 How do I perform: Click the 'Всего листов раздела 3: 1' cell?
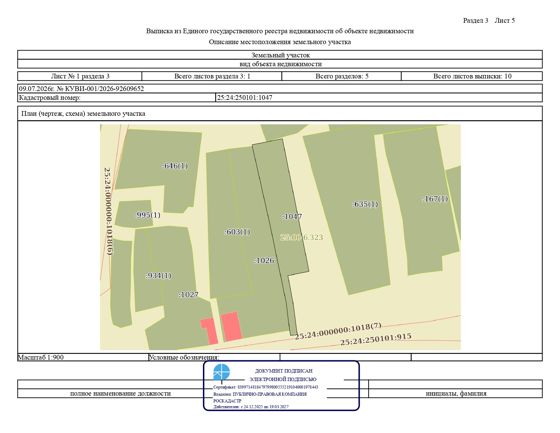point(212,76)
